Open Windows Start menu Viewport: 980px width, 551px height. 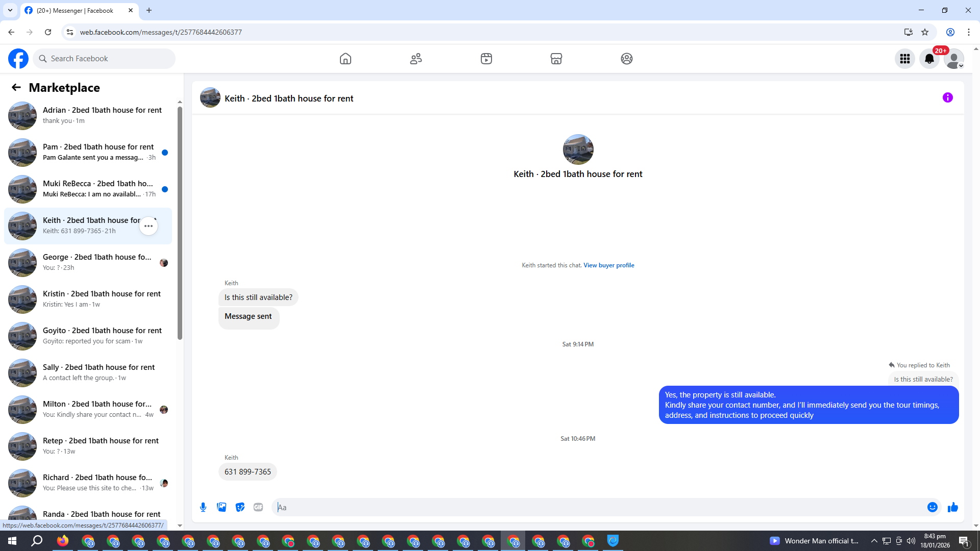(x=12, y=541)
